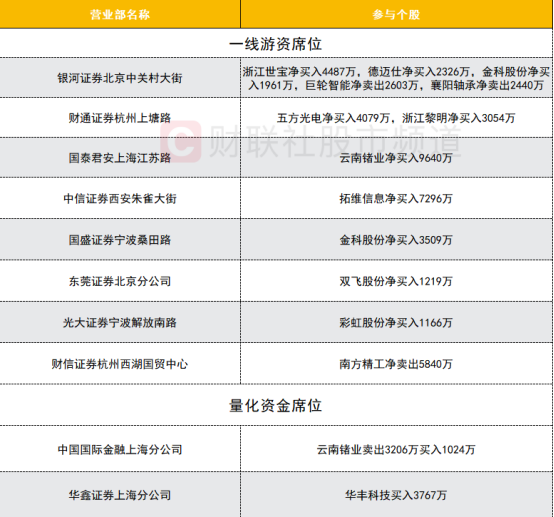Select the 国盛证券宁波桑田路 cell
Image resolution: width=554 pixels, height=517 pixels.
[120, 240]
